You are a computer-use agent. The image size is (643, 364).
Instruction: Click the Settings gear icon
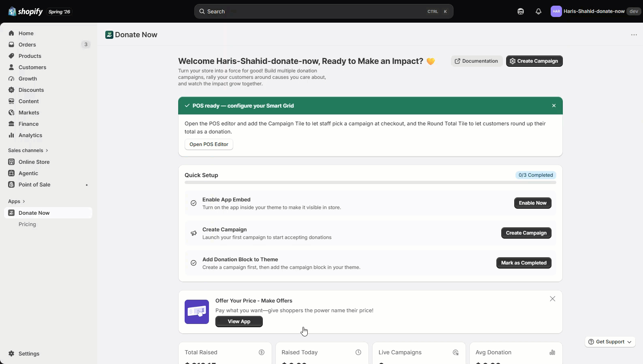[x=11, y=353]
